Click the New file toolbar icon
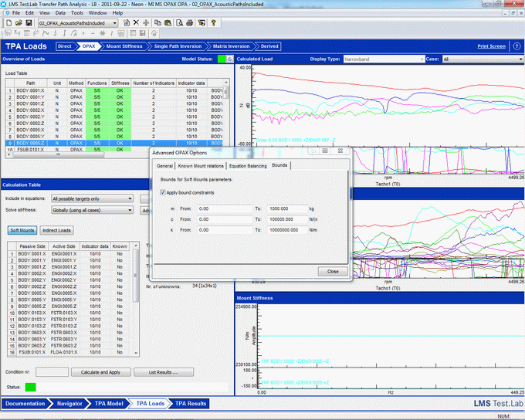The image size is (525, 420). pos(7,23)
